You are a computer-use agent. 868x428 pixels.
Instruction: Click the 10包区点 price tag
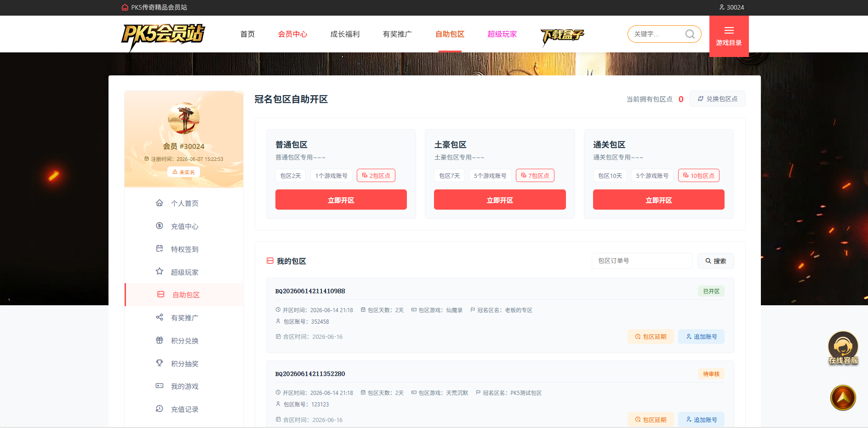(699, 176)
